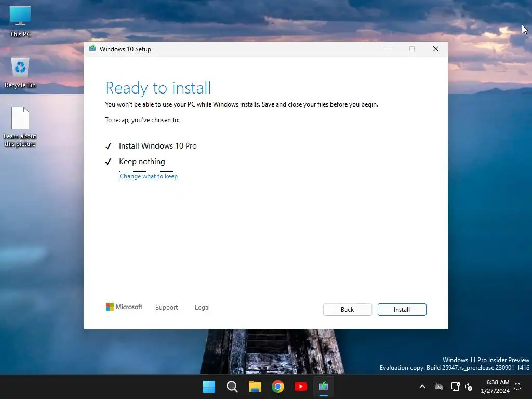
Task: Launch File Explorer from taskbar
Action: point(255,387)
